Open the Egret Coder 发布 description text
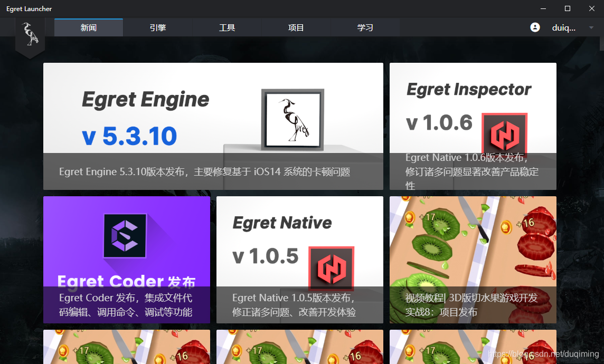Image resolution: width=604 pixels, height=364 pixels. (x=126, y=305)
